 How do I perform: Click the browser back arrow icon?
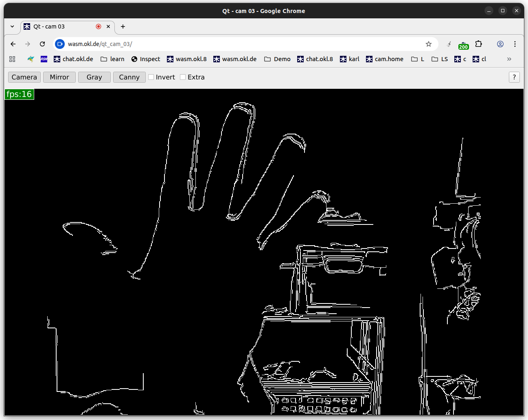tap(13, 44)
